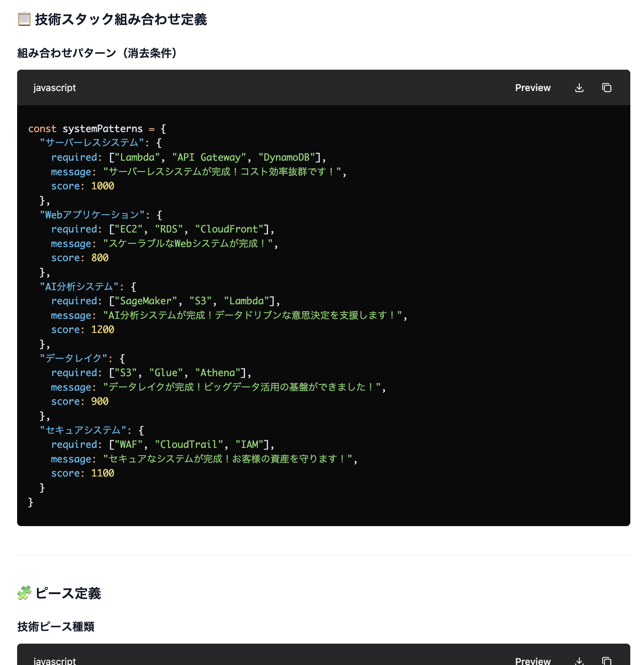644x665 pixels.
Task: Click the key "AI分析システム"
Action: click(79, 286)
